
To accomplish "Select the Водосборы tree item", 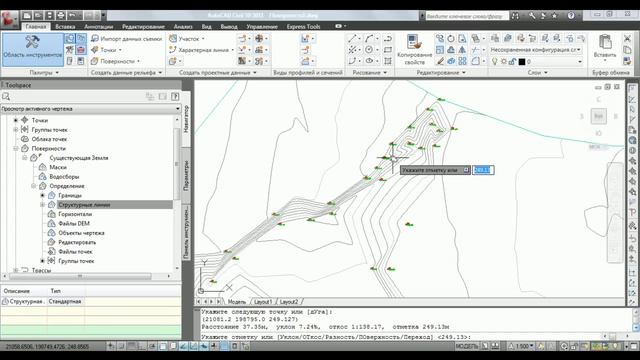I will 64,177.
